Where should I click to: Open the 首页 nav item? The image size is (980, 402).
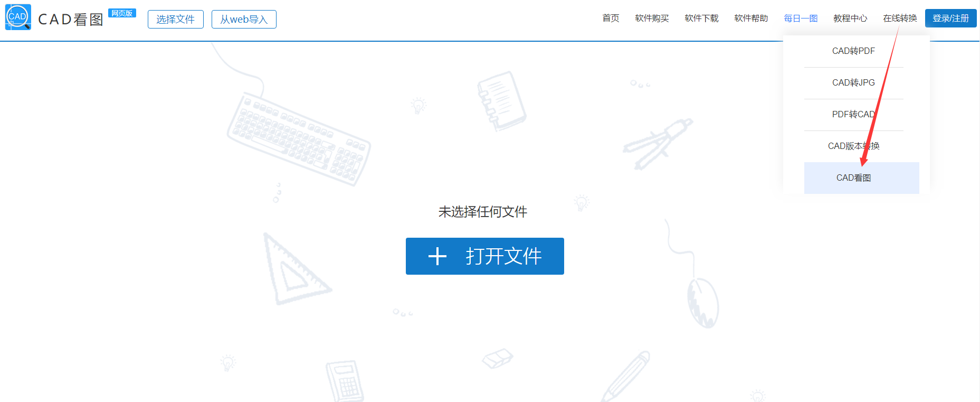coord(611,18)
